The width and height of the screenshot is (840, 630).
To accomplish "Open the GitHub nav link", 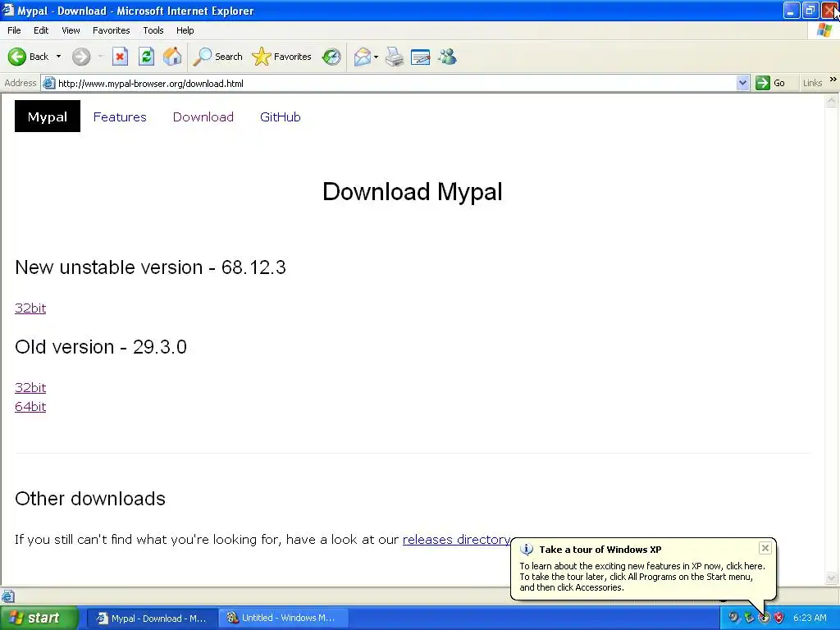I will click(x=281, y=116).
